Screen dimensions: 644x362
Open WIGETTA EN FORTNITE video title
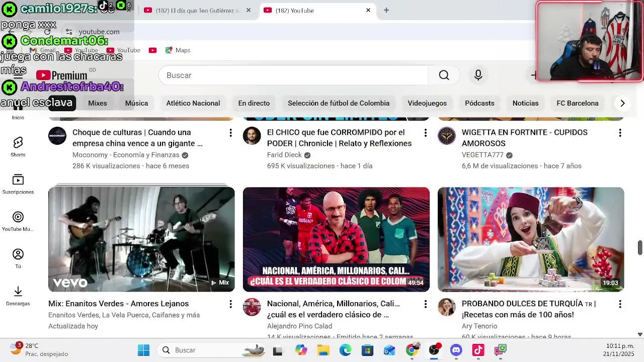pyautogui.click(x=525, y=138)
